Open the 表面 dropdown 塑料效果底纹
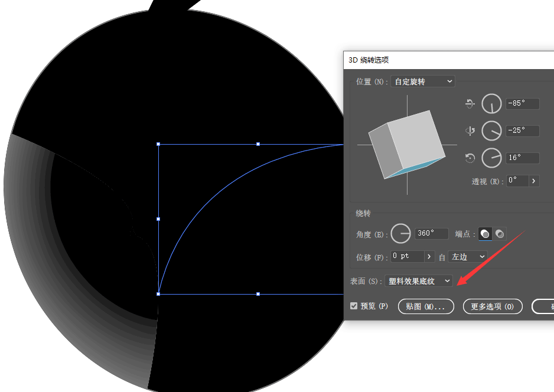The width and height of the screenshot is (554, 392). click(419, 281)
